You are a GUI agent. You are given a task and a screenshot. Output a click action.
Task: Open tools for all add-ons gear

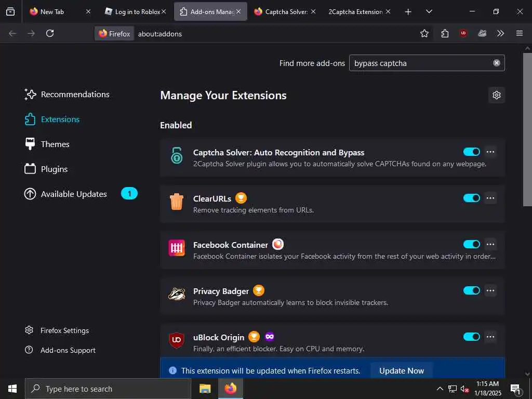pyautogui.click(x=496, y=95)
